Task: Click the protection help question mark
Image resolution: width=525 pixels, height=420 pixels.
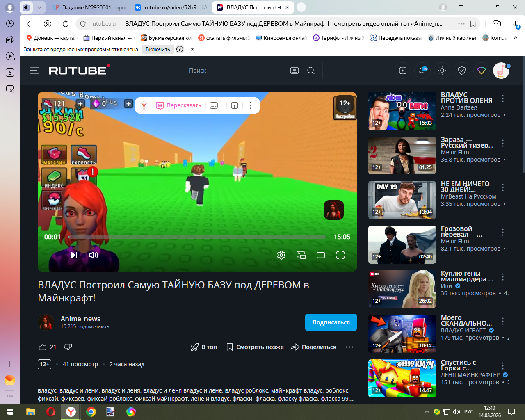Action: [x=180, y=49]
